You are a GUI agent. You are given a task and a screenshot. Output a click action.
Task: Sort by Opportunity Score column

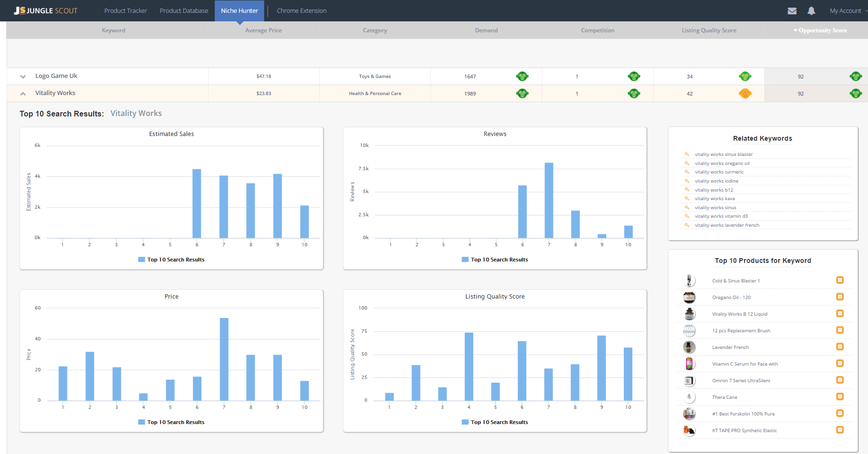point(820,30)
